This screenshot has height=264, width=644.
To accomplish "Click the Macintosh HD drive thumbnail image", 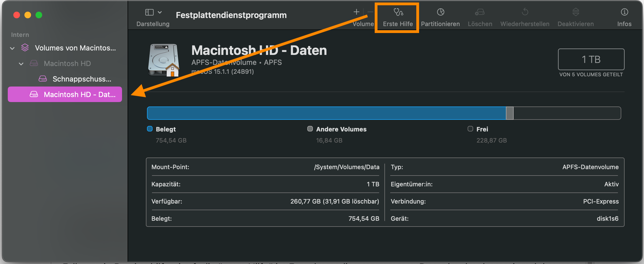I will [164, 60].
